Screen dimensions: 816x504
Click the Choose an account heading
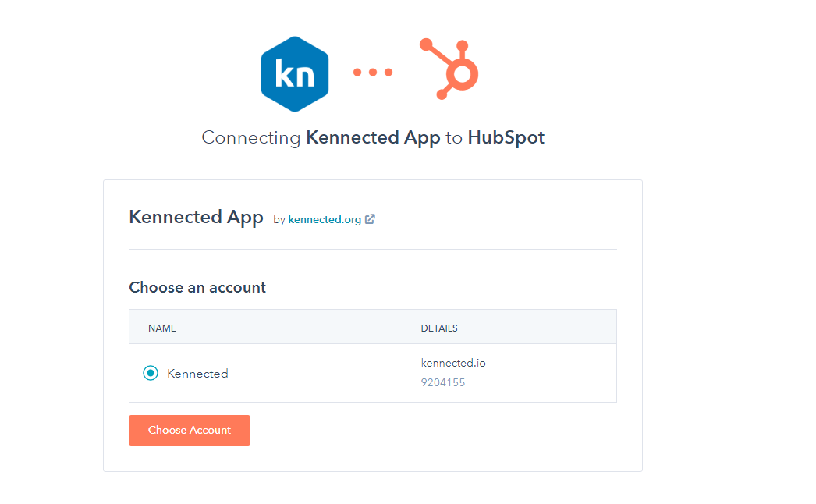pyautogui.click(x=197, y=287)
